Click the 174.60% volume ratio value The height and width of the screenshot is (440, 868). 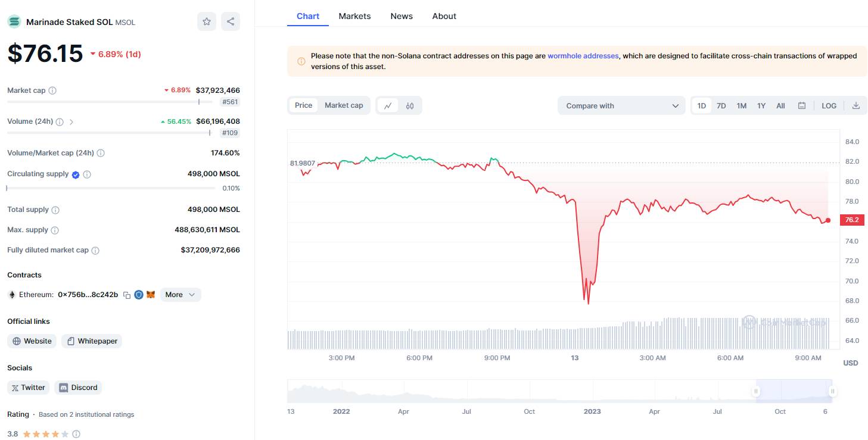[225, 153]
